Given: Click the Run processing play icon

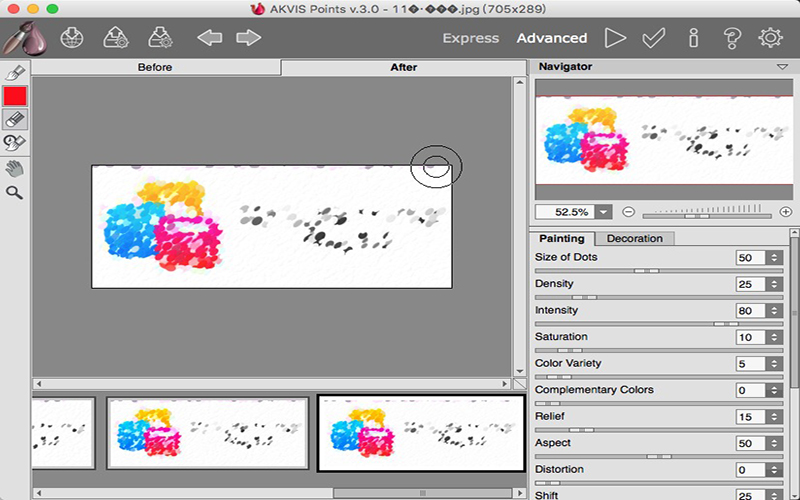Looking at the screenshot, I should [x=615, y=38].
